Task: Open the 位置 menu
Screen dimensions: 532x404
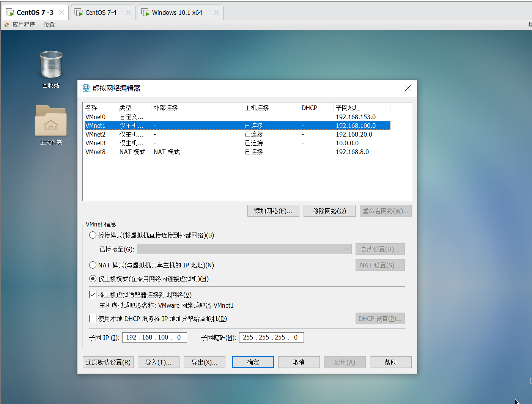Action: pyautogui.click(x=49, y=25)
